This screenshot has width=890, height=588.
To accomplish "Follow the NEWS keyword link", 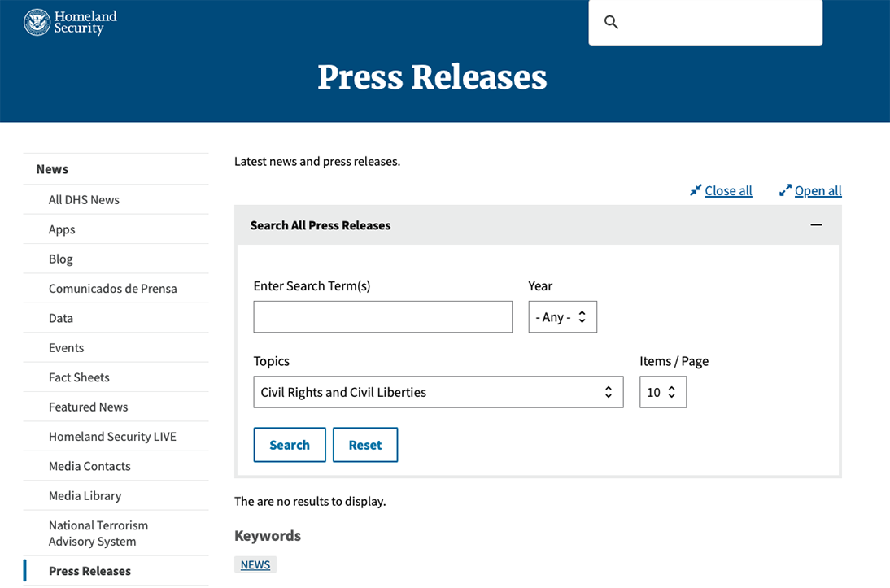I will [255, 564].
